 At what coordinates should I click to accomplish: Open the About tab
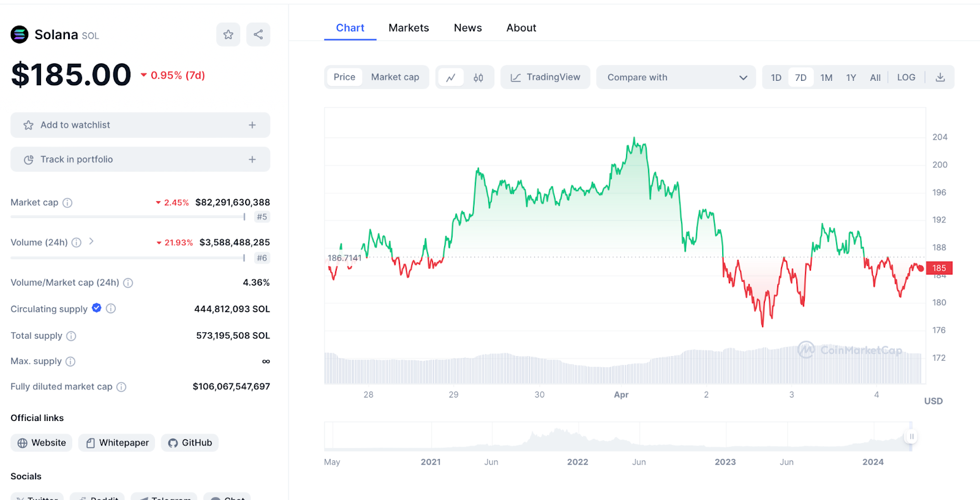tap(521, 28)
